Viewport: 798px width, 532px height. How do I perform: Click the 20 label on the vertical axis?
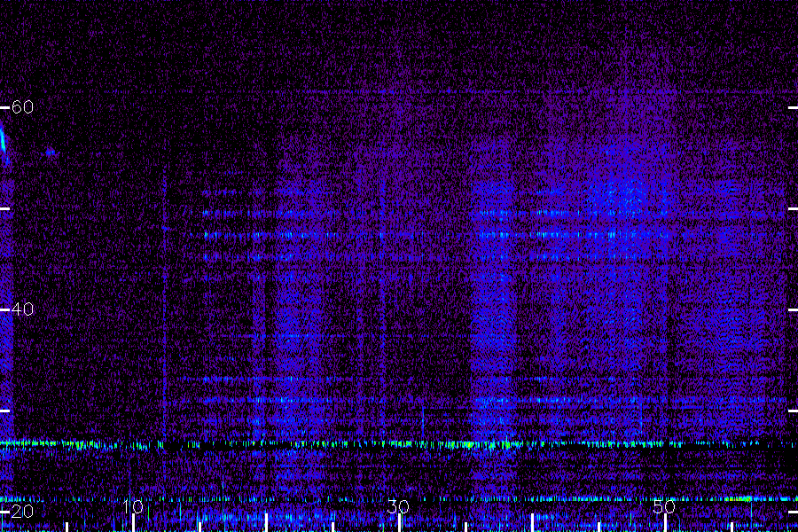[x=22, y=511]
